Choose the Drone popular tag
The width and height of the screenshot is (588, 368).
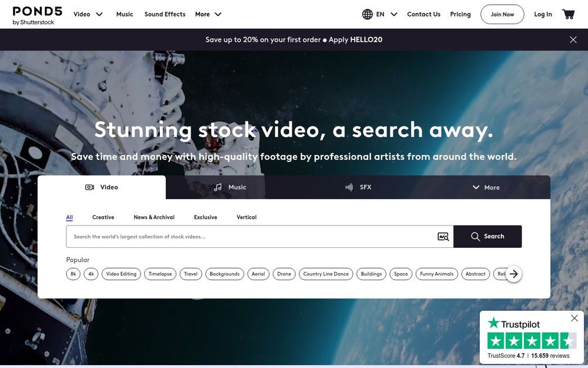click(x=284, y=274)
